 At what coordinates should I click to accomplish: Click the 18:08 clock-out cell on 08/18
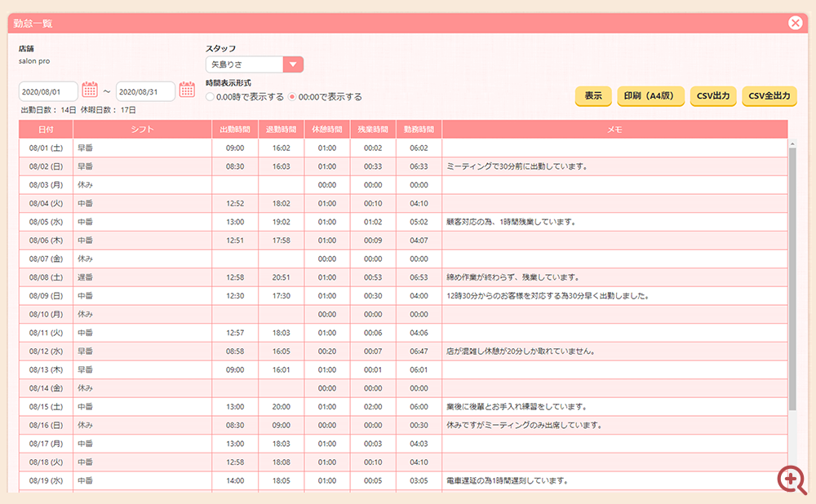[x=281, y=462]
